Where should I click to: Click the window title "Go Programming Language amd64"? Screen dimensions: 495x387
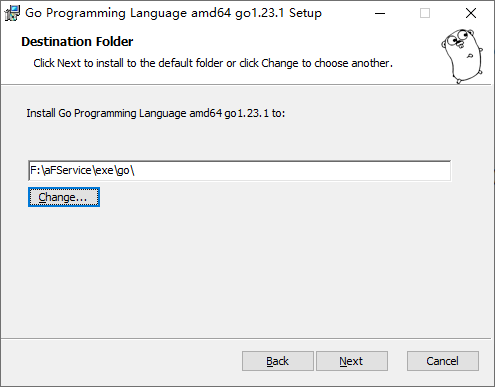click(x=128, y=13)
